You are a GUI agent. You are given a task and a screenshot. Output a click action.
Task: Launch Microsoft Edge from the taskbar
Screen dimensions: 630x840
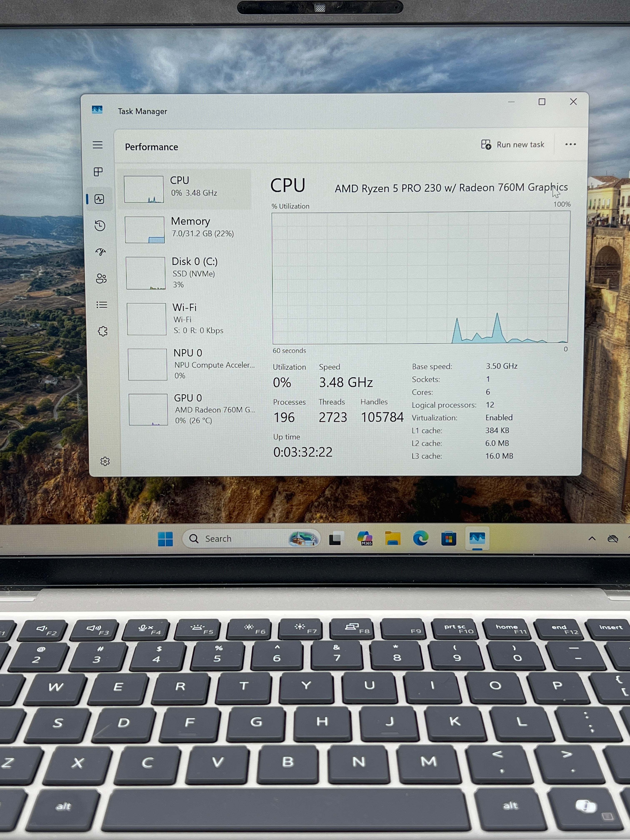click(x=421, y=539)
